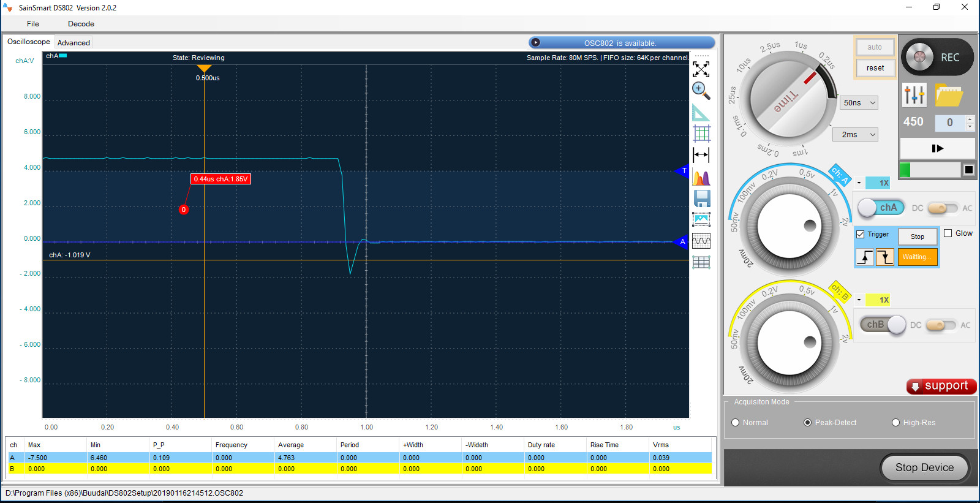Click the Stop Device button
Screen dimensions: 980x503
coord(924,467)
